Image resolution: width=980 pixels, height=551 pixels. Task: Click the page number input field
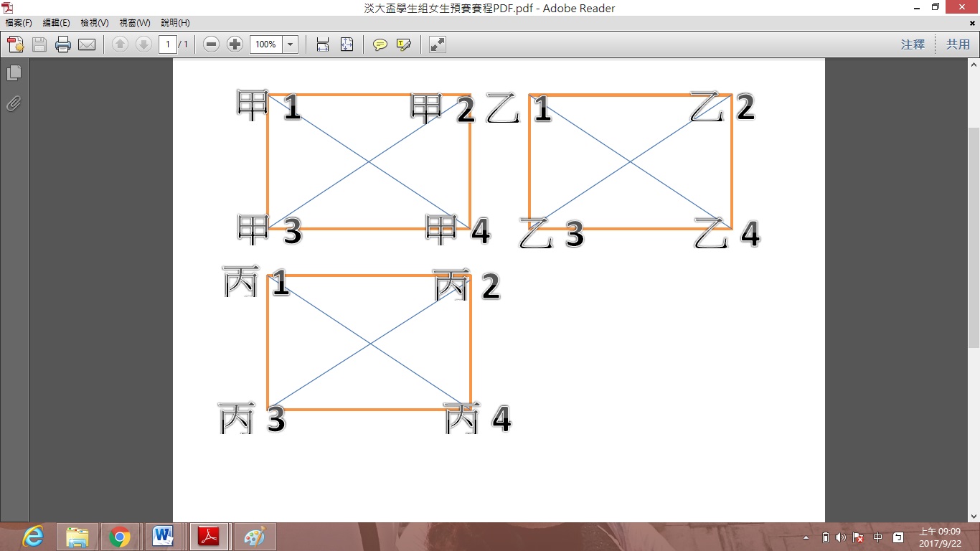click(168, 44)
